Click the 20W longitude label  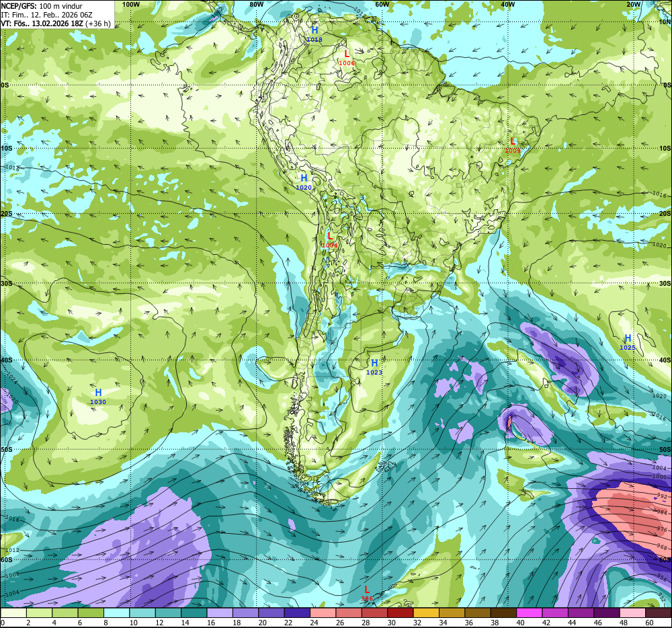click(633, 4)
